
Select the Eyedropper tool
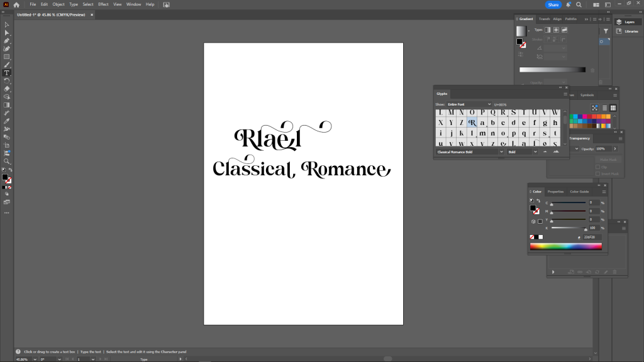[x=7, y=121]
